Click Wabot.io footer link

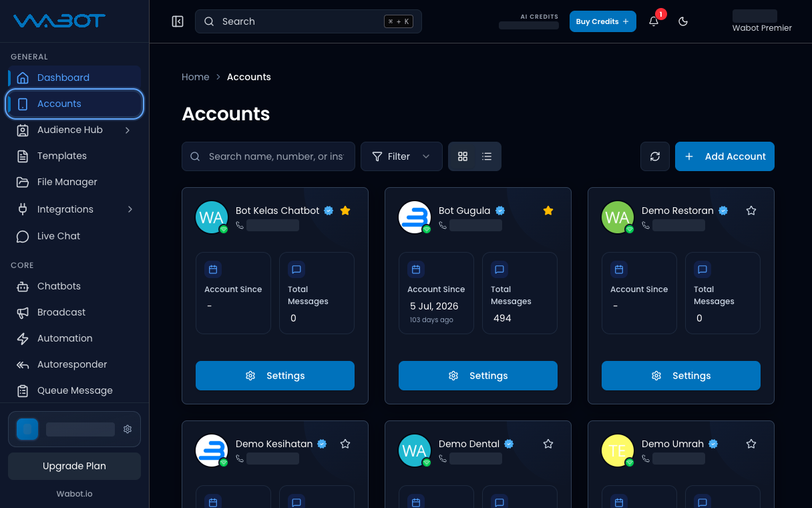coord(74,494)
